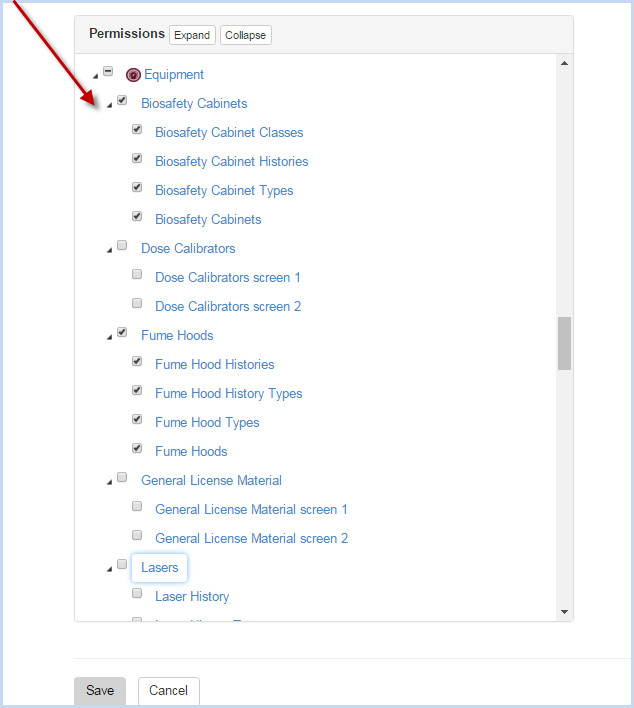Collapse the Fume Hoods tree node
The height and width of the screenshot is (708, 634).
coord(109,337)
